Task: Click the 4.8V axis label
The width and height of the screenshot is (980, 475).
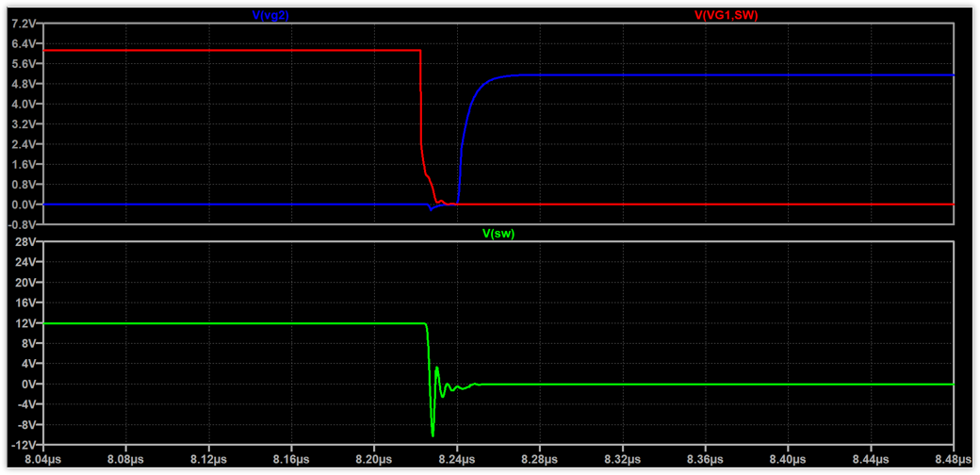Action: [25, 84]
